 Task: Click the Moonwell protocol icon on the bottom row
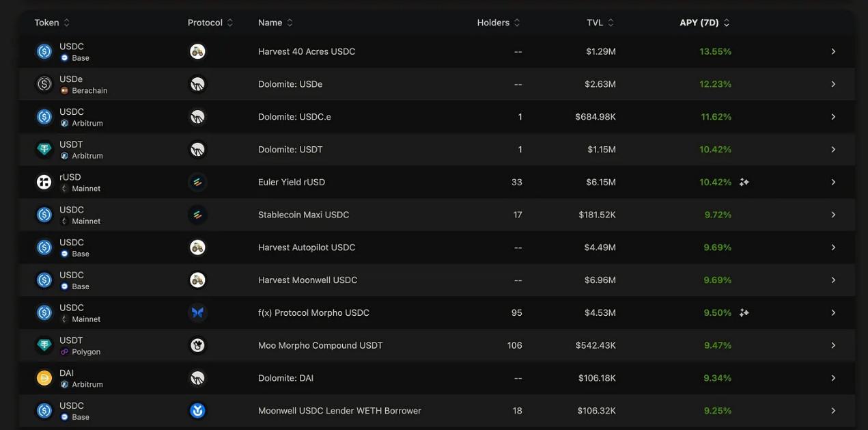point(197,410)
